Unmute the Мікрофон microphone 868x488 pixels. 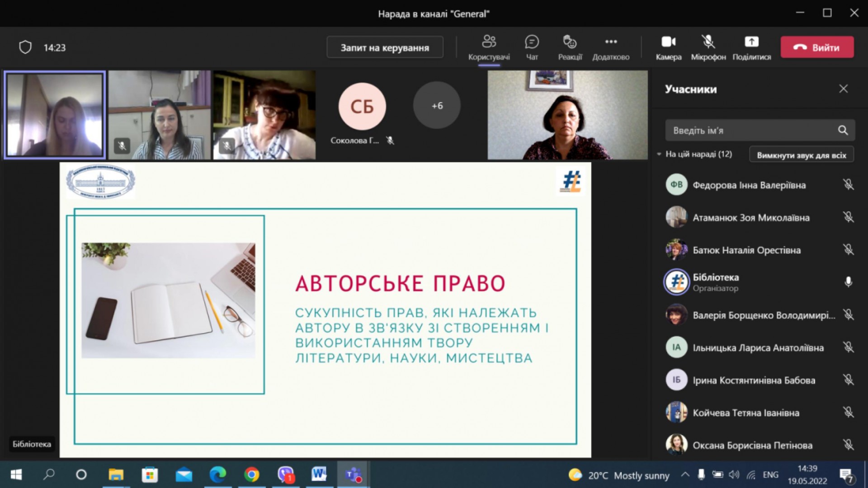[708, 47]
